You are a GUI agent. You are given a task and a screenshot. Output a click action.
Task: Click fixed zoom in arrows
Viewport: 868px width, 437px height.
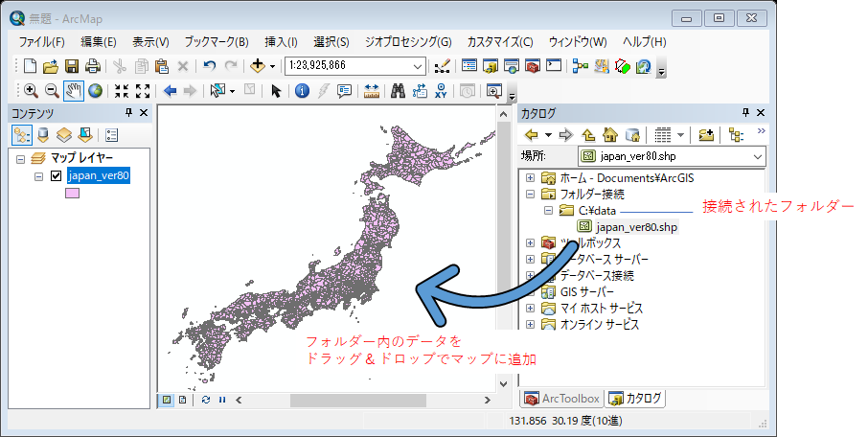(122, 90)
